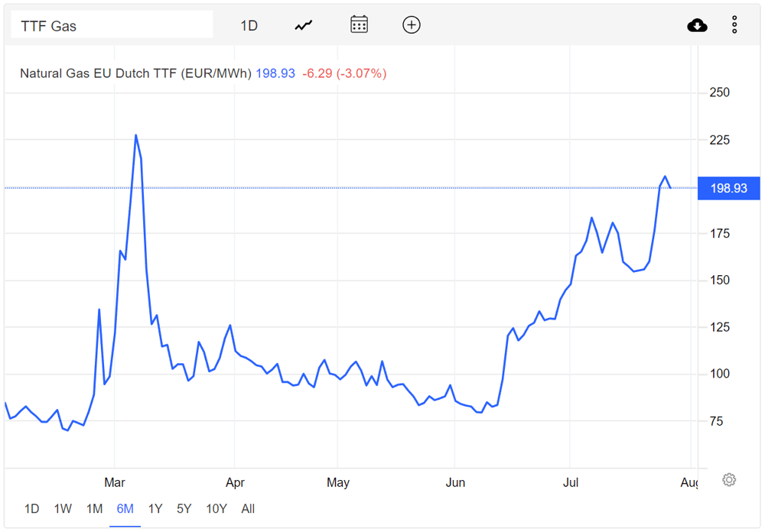Click the 125 price axis label

click(719, 327)
